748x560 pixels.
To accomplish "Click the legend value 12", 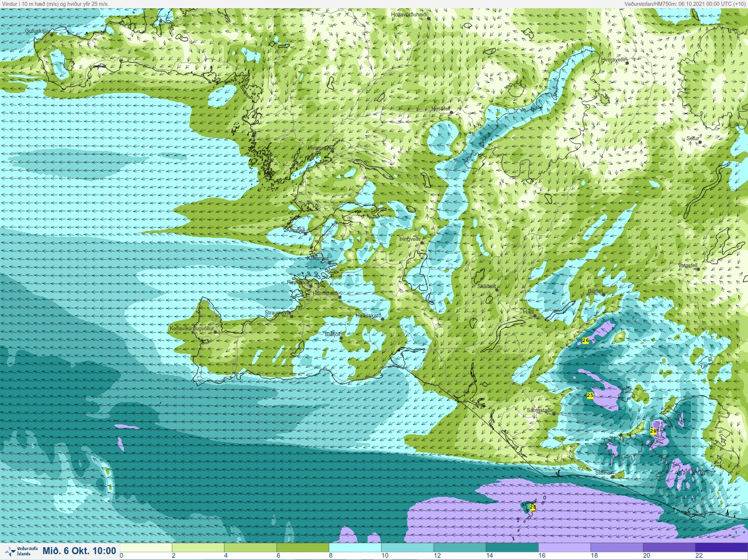I will tap(437, 556).
